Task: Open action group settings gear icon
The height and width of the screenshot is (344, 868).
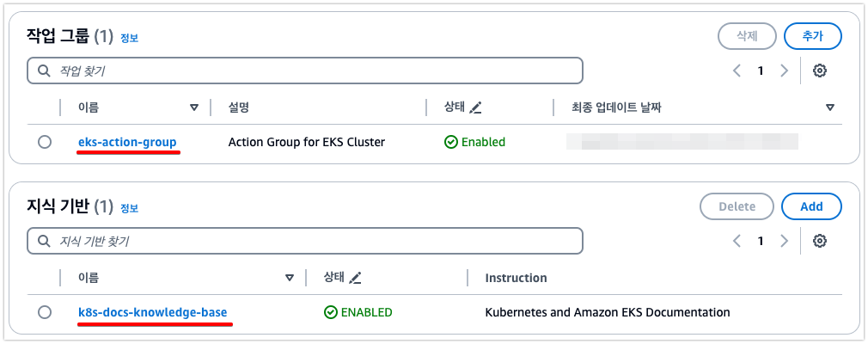Action: tap(820, 71)
